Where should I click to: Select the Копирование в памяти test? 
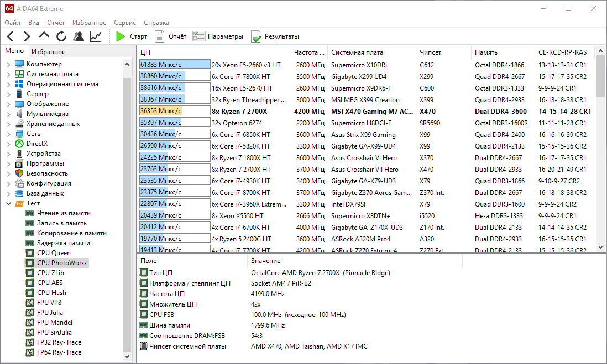[72, 233]
